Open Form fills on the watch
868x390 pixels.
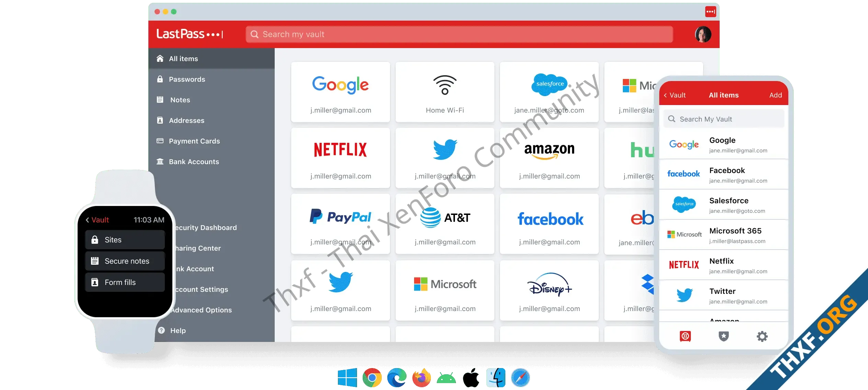tap(125, 282)
